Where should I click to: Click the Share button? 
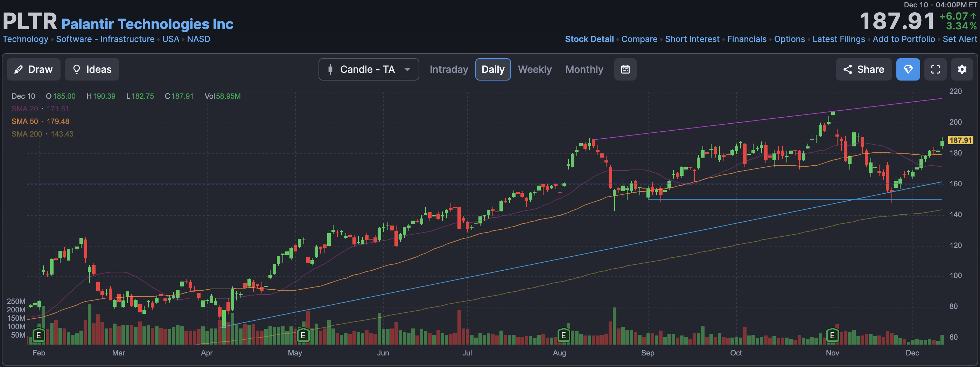point(863,69)
